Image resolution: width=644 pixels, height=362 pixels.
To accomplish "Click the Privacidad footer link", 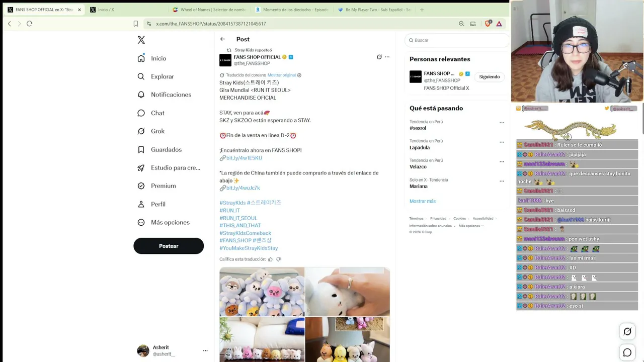I will [438, 219].
